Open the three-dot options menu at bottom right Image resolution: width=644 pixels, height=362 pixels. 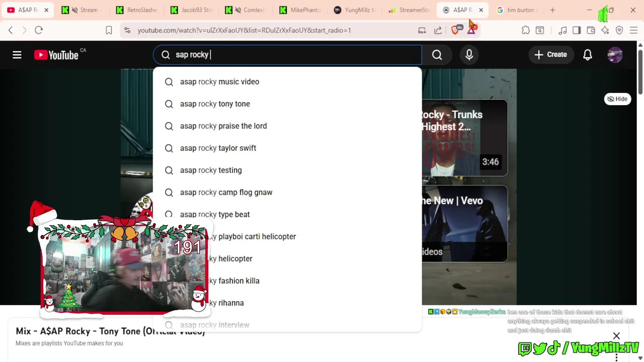tap(616, 357)
